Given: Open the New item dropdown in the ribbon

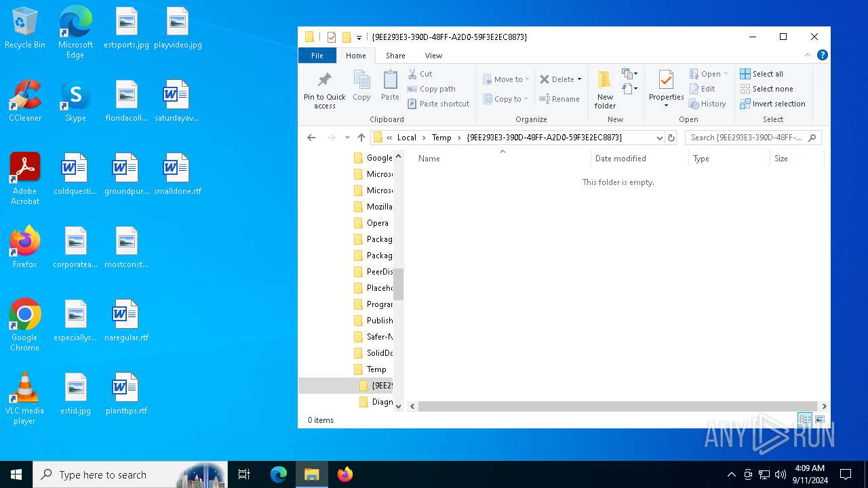Looking at the screenshot, I should click(x=629, y=74).
